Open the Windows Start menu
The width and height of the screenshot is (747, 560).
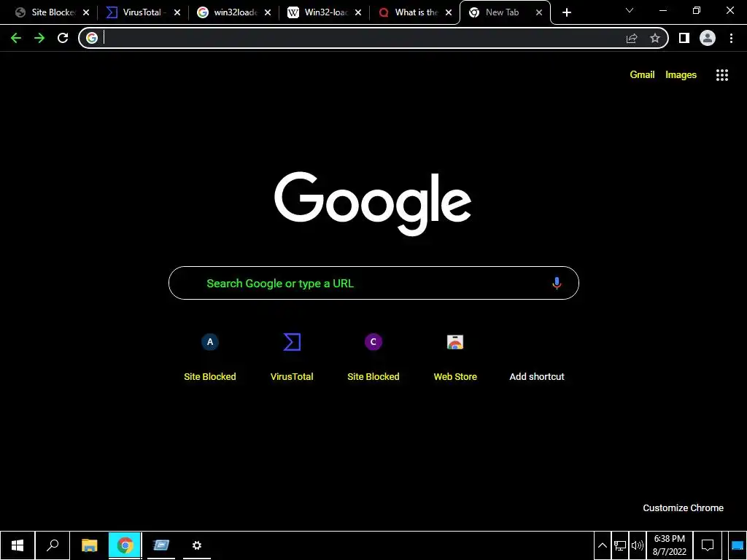(18, 545)
